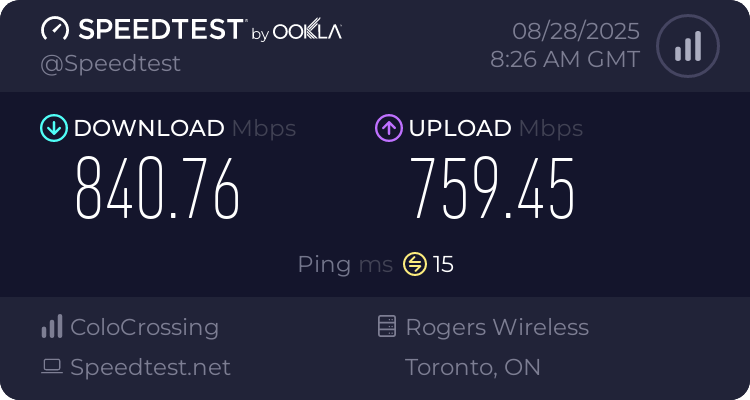The width and height of the screenshot is (750, 400).
Task: Click the yellow ping icon
Action: [415, 264]
